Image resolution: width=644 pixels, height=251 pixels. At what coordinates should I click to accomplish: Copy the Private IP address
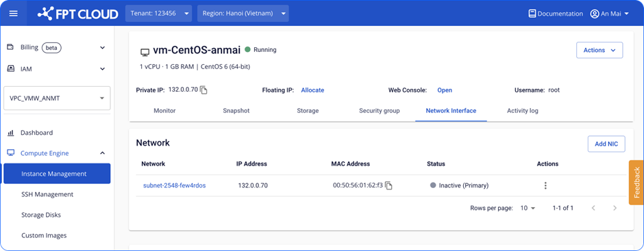[x=203, y=90]
